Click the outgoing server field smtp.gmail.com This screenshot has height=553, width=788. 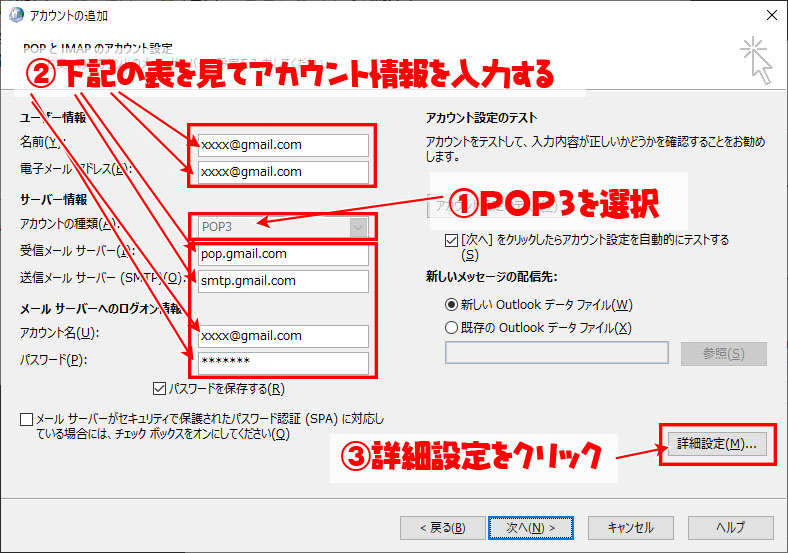pos(283,281)
